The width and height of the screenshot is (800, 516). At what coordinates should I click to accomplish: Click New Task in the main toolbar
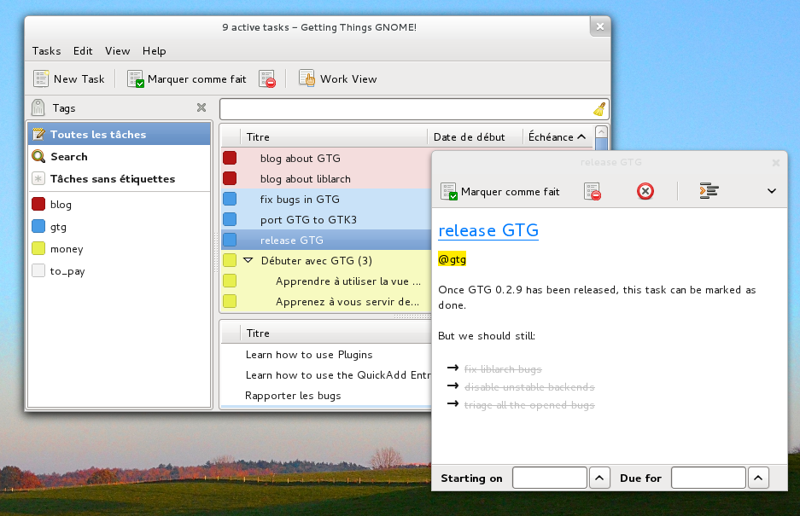[x=68, y=79]
